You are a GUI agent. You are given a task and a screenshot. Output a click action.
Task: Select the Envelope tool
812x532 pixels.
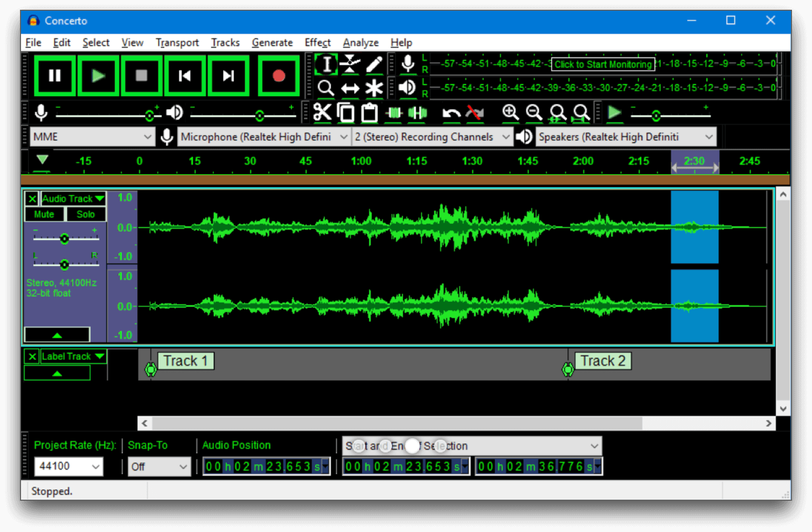coord(350,64)
